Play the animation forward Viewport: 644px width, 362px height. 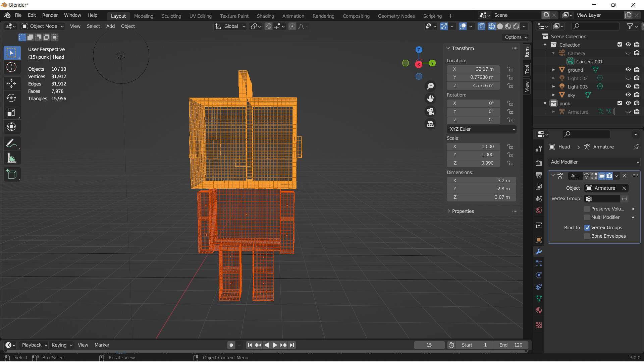275,345
